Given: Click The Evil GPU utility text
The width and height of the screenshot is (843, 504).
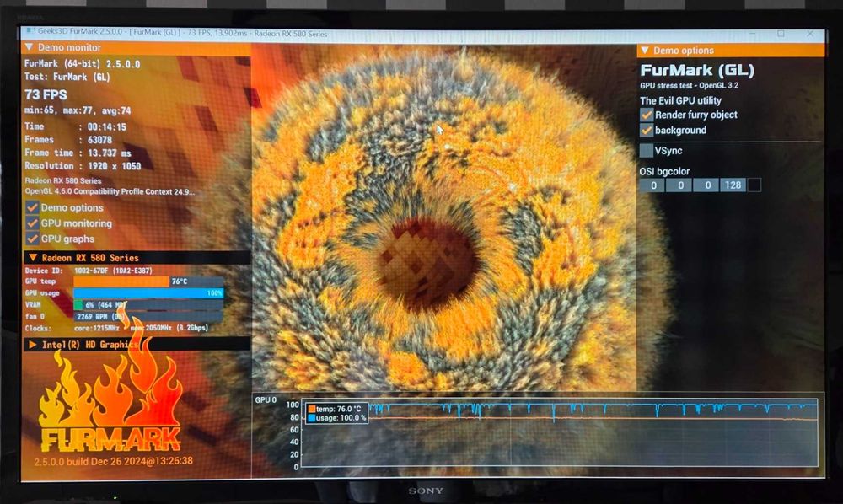Looking at the screenshot, I should (x=680, y=100).
